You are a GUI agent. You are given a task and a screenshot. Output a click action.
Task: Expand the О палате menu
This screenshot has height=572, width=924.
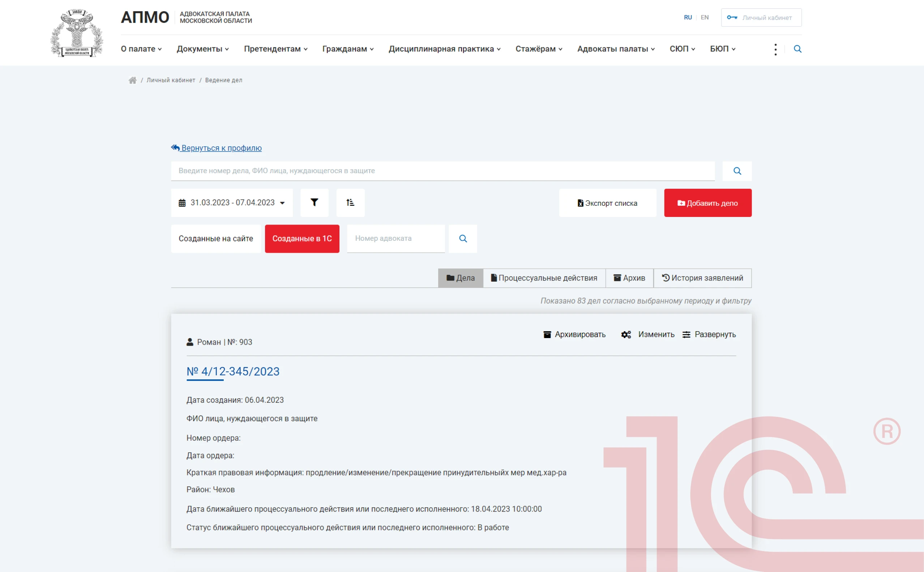coord(141,49)
